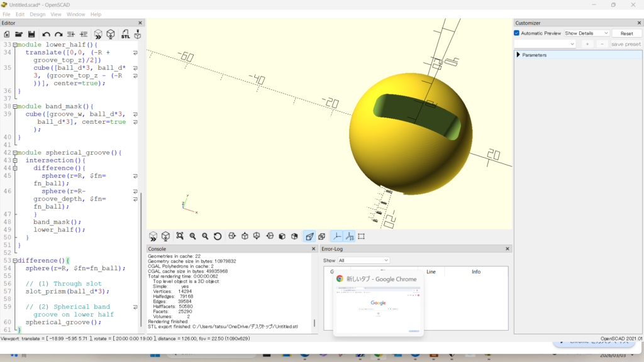This screenshot has width=644, height=362.
Task: Click the Send to 3D print icon
Action: 137,34
